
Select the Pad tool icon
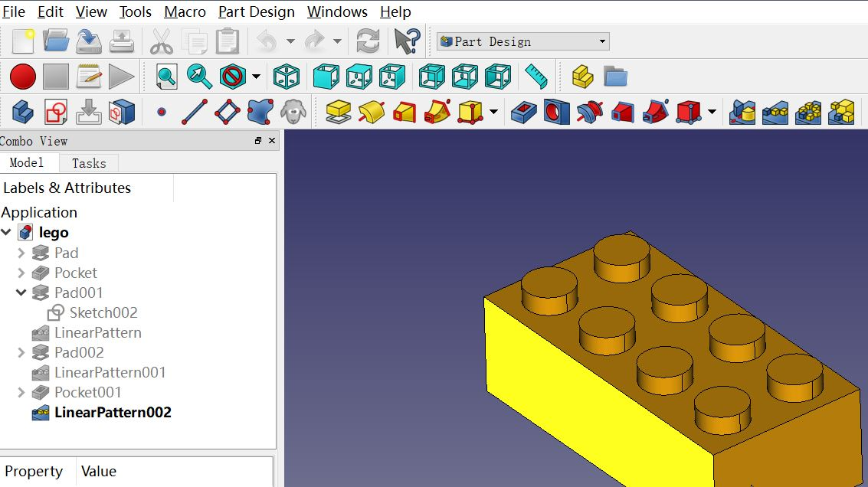(338, 113)
